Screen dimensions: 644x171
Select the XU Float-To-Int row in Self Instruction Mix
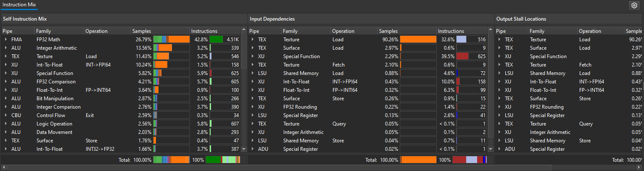click(59, 90)
